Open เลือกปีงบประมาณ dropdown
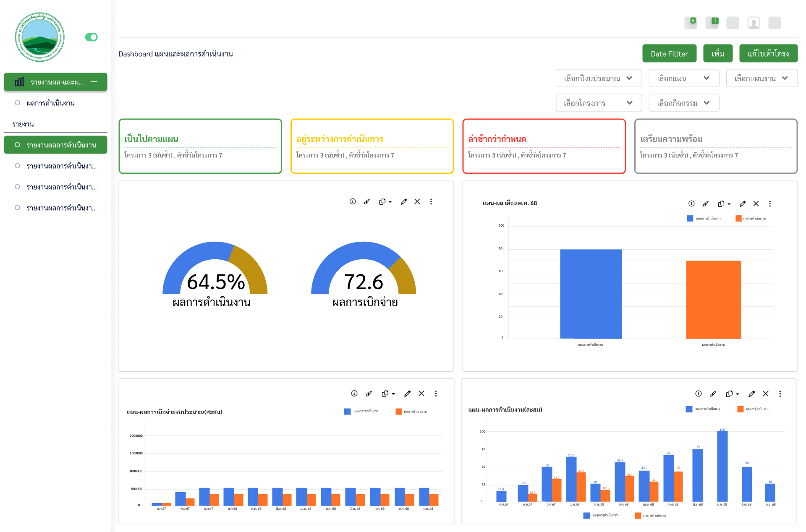 click(x=598, y=78)
